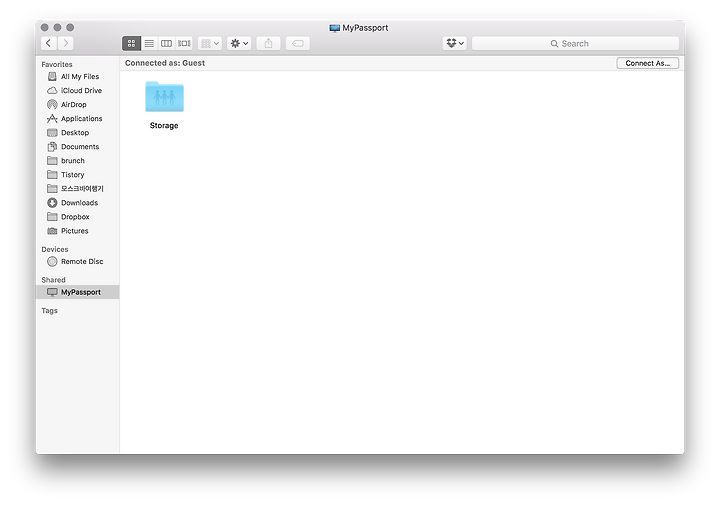
Task: Open All My Files in sidebar
Action: [x=77, y=77]
